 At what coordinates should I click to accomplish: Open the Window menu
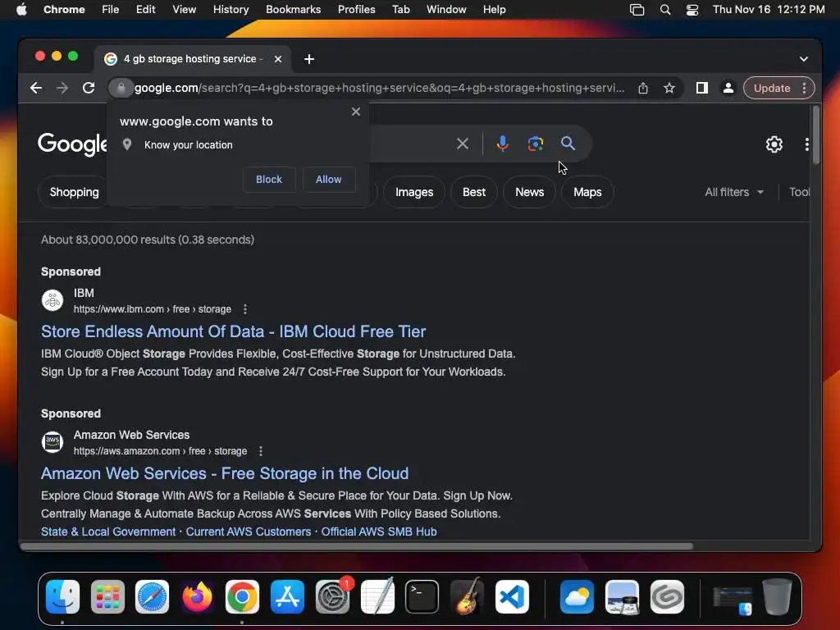click(446, 10)
